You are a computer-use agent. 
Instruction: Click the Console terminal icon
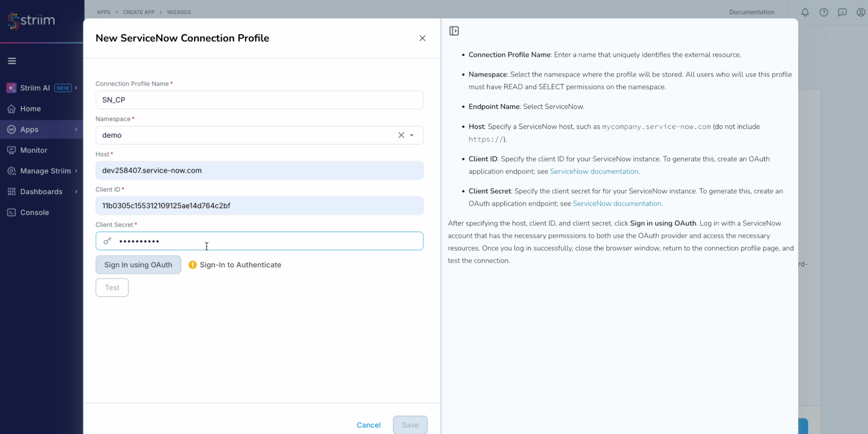coord(12,212)
